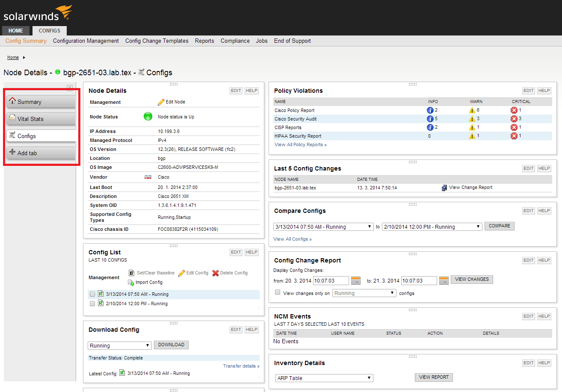Click the SolarWinds logo
562x392 pixels.
point(38,13)
